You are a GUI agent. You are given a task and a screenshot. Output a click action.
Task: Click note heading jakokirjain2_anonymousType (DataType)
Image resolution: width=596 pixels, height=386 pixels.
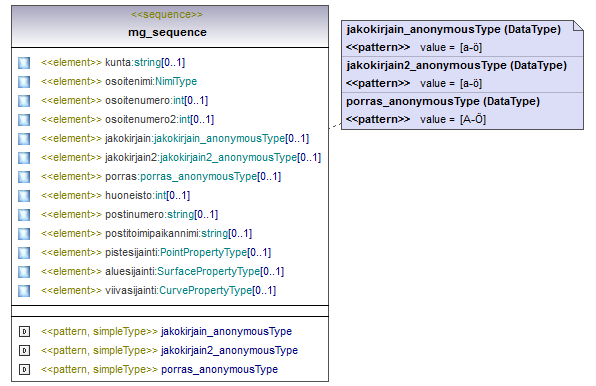pyautogui.click(x=457, y=65)
